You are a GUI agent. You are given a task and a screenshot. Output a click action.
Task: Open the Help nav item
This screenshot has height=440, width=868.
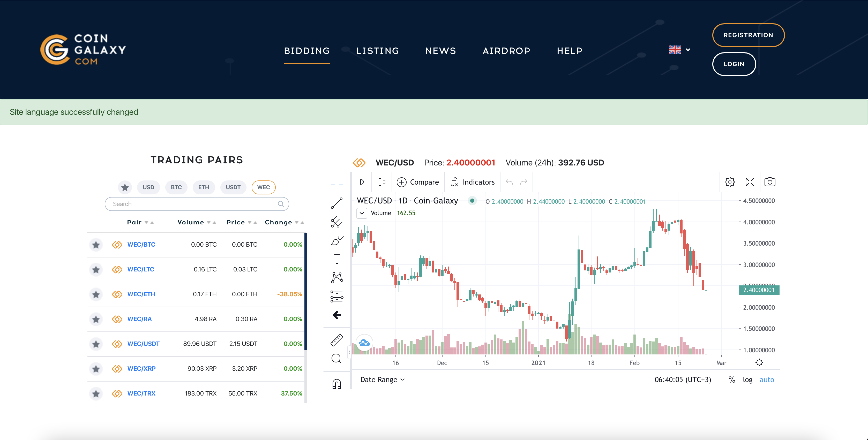(570, 51)
